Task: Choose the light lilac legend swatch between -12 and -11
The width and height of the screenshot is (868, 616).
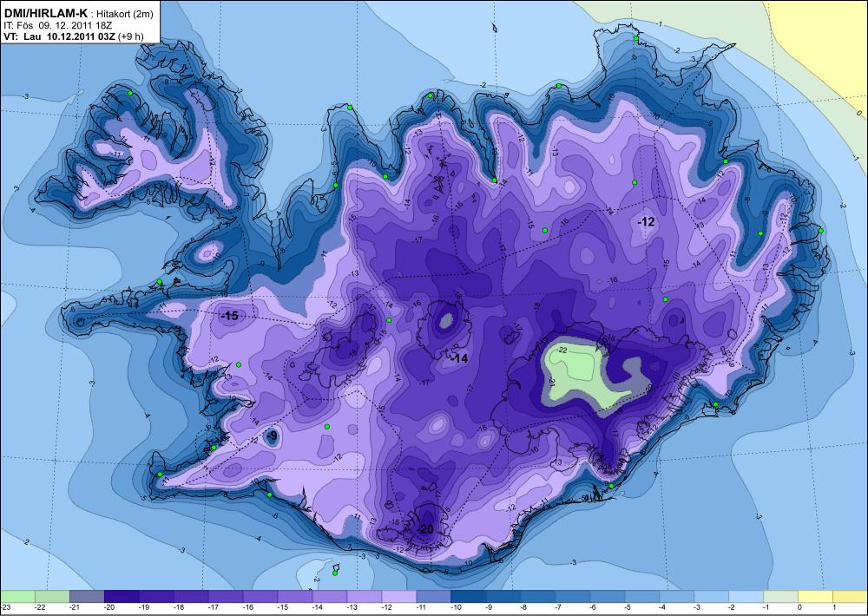Action: click(399, 597)
